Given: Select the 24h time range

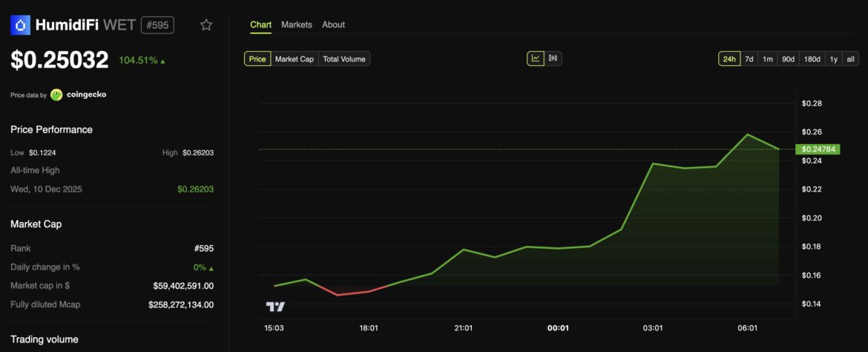Looking at the screenshot, I should point(729,59).
